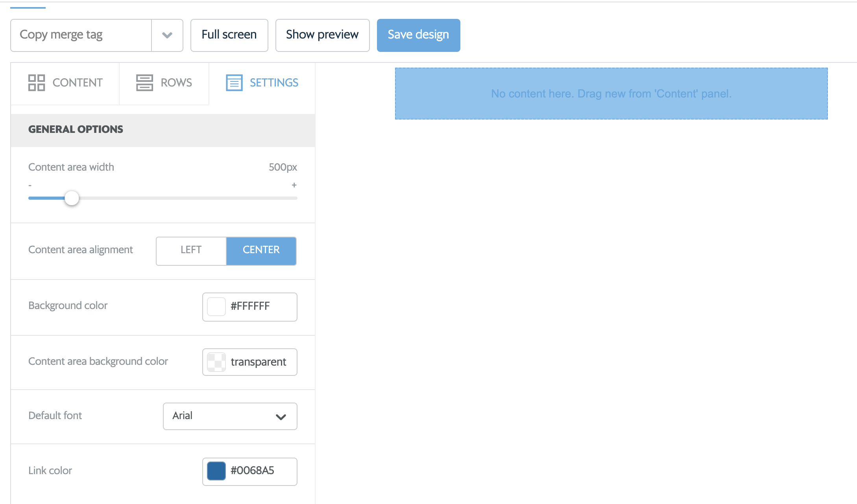
Task: Set content area alignment to LEFT
Action: [190, 250]
